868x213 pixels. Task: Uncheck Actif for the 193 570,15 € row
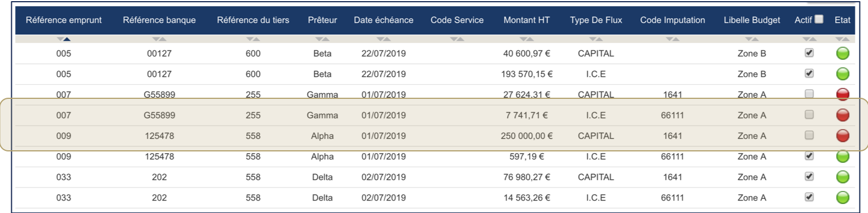(809, 73)
